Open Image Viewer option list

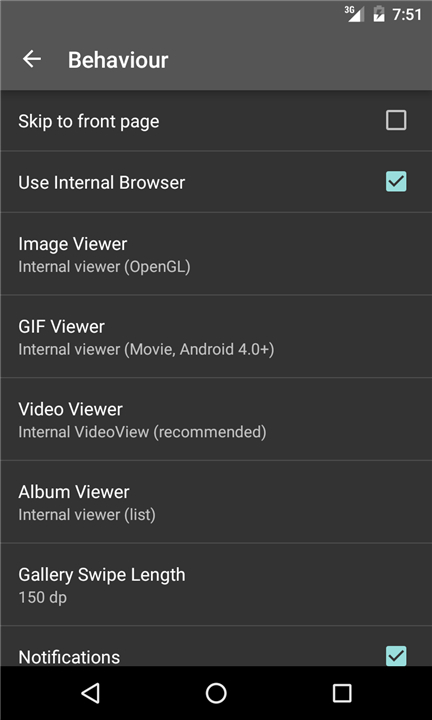pyautogui.click(x=216, y=253)
